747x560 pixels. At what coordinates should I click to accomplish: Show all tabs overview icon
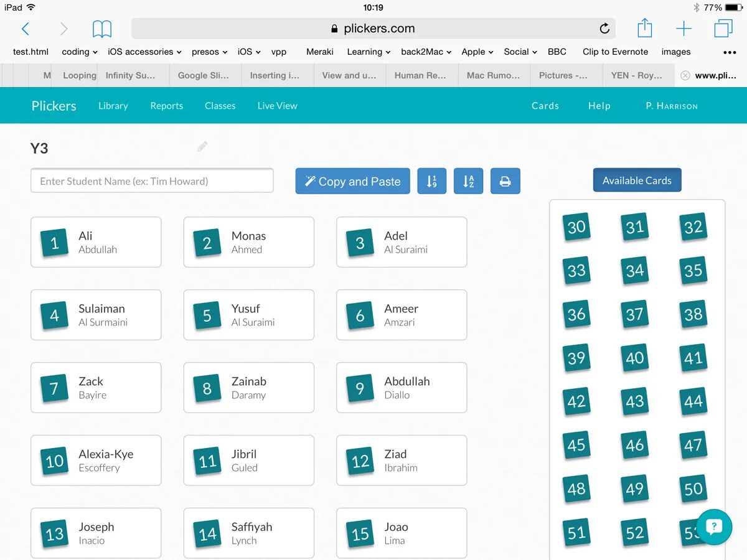pyautogui.click(x=723, y=29)
